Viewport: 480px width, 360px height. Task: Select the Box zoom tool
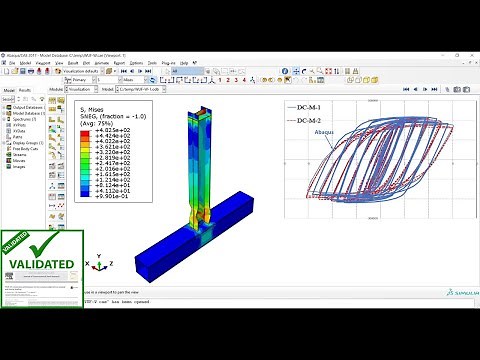320,71
